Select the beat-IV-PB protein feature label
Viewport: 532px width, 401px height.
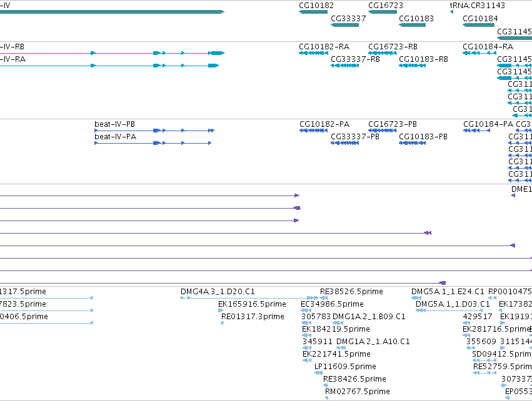114,124
